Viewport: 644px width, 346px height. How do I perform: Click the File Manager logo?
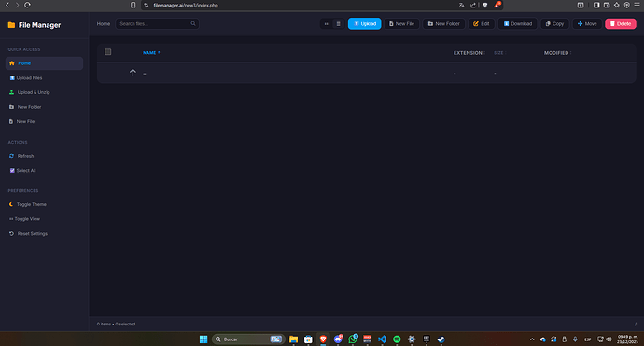[35, 25]
